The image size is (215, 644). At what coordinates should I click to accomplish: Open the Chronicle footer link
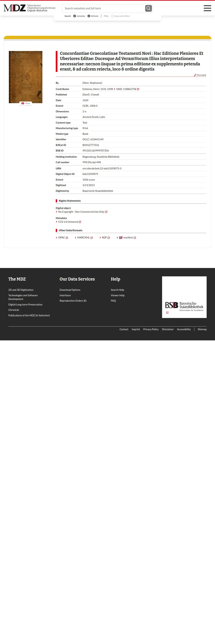point(14,310)
